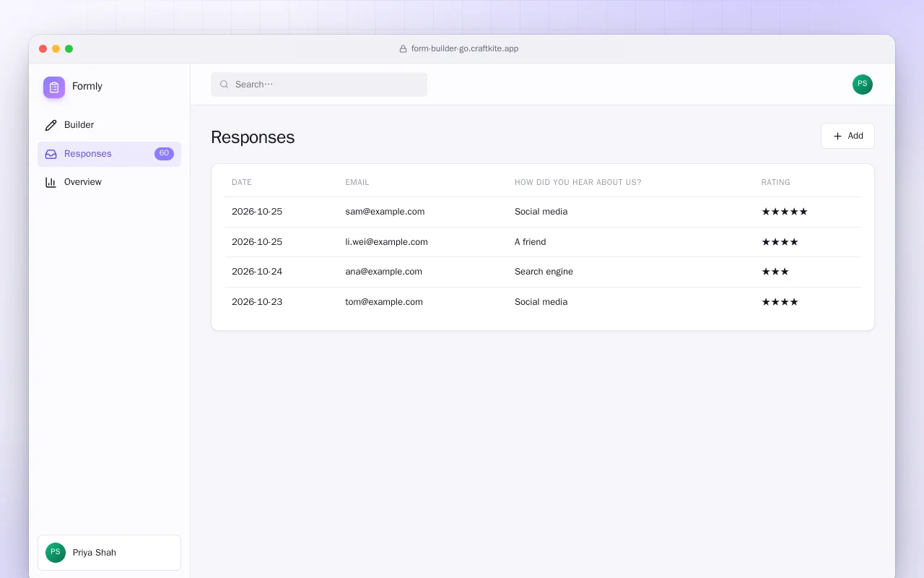Click the three-star rating for ana

[775, 272]
